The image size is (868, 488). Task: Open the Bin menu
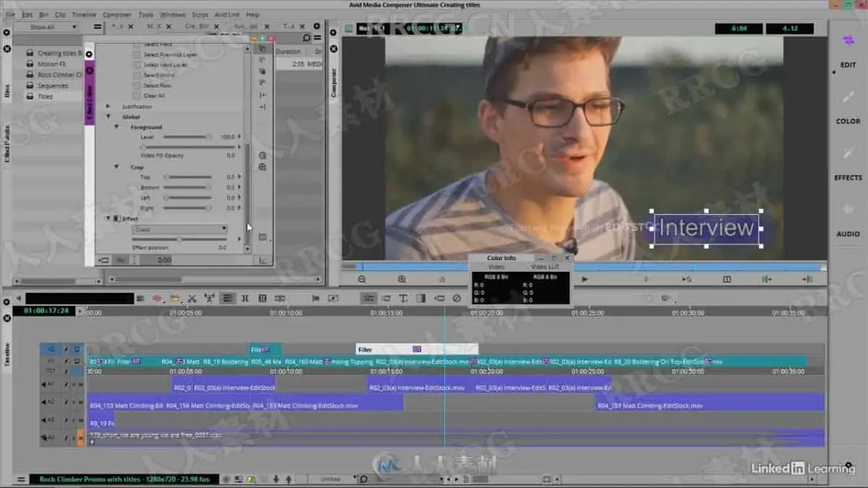(x=43, y=14)
